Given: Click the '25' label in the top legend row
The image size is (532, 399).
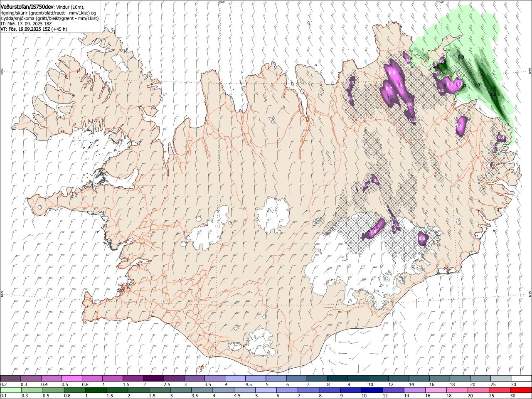Looking at the screenshot, I should tap(493, 384).
